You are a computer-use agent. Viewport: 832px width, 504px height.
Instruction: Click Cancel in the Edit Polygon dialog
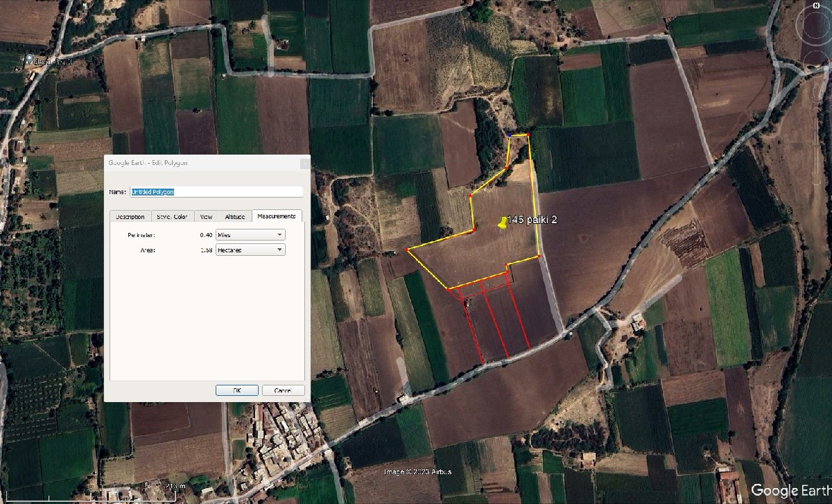pyautogui.click(x=283, y=390)
